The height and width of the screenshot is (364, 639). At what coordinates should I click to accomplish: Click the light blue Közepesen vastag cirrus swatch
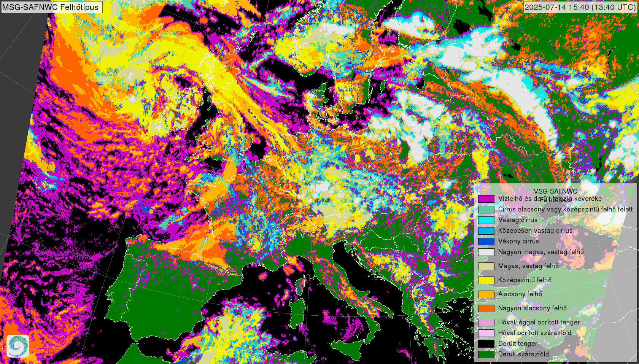(x=486, y=230)
